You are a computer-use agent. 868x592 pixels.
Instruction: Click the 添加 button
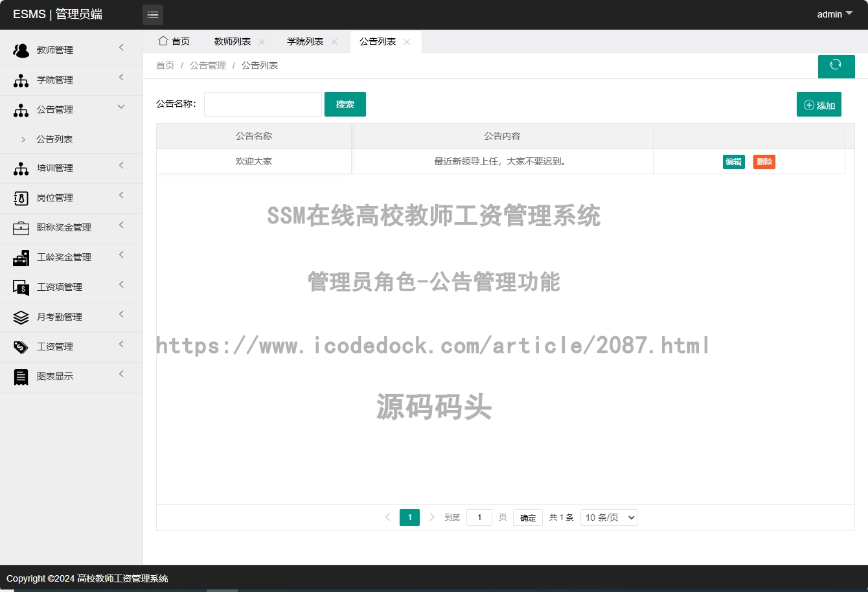click(x=819, y=105)
